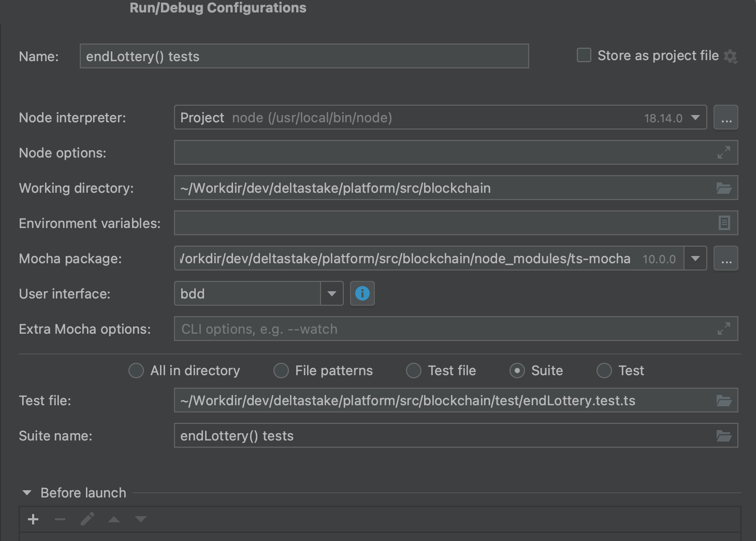Open the bdd User interface dropdown
This screenshot has width=756, height=541.
pyautogui.click(x=332, y=293)
